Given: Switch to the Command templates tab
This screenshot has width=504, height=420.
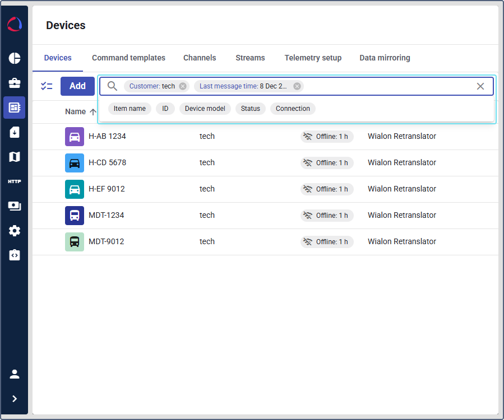Looking at the screenshot, I should pyautogui.click(x=128, y=58).
